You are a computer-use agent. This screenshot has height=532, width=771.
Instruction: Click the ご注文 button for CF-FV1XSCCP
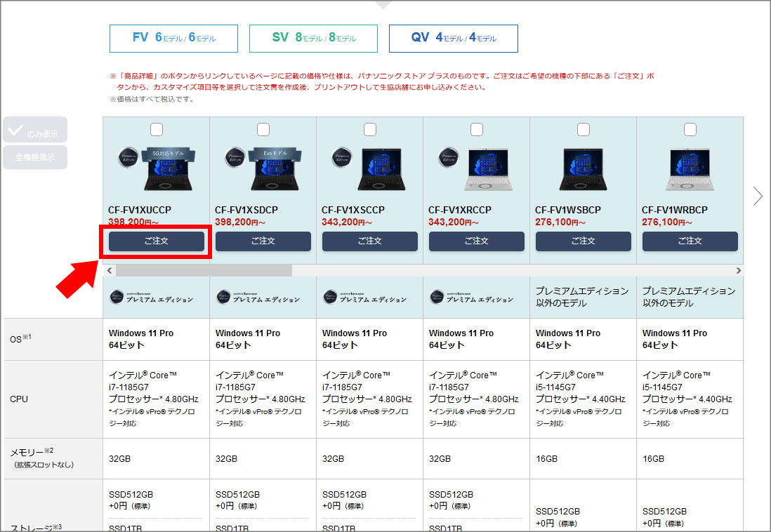[x=370, y=241]
